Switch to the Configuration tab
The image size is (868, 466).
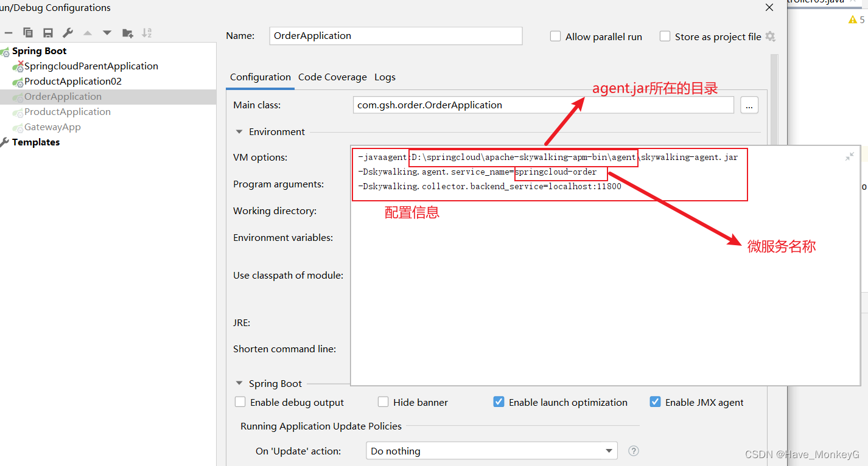click(x=261, y=77)
